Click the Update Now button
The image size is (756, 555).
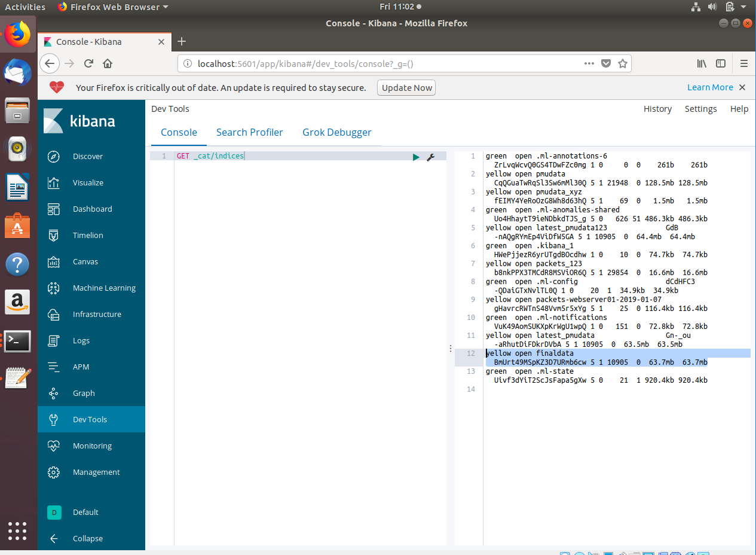pos(406,88)
